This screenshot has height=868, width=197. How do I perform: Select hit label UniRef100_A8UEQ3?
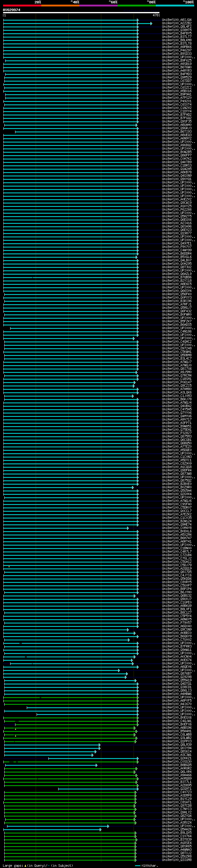177,135
